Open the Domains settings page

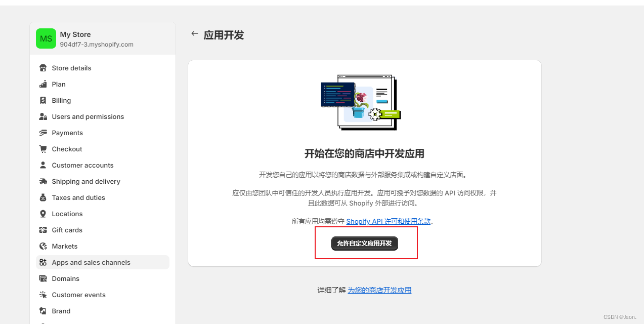point(103,278)
